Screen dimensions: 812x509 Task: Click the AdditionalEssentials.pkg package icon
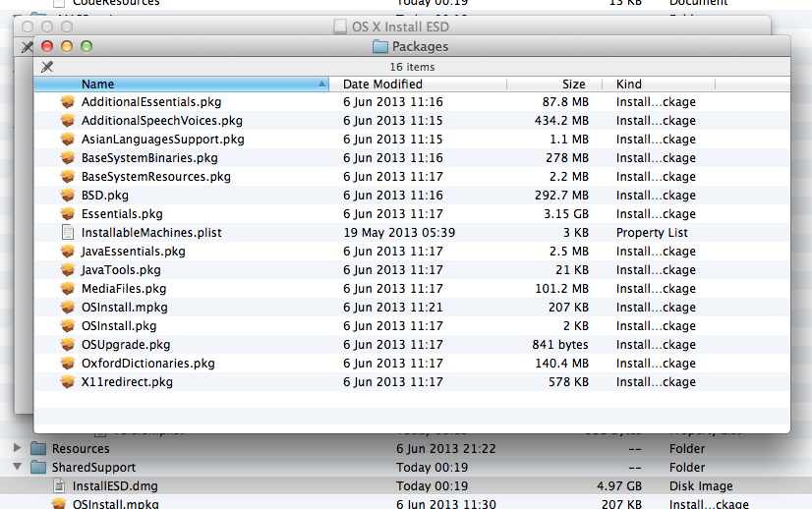pyautogui.click(x=67, y=102)
